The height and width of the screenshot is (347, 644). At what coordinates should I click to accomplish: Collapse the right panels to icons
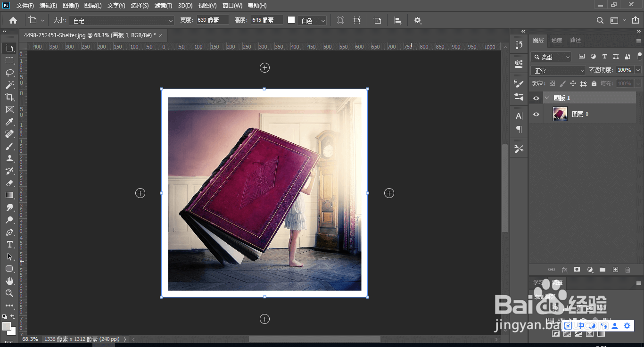pyautogui.click(x=638, y=31)
